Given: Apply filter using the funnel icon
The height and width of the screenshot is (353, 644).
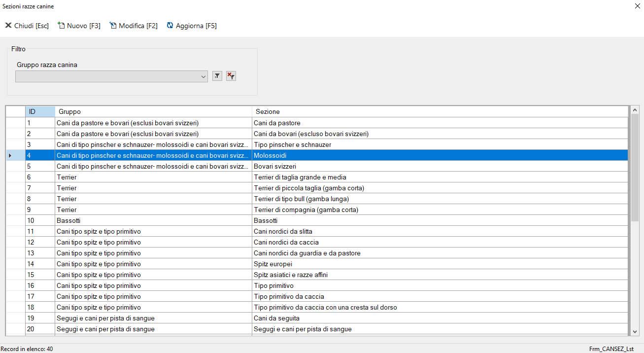Looking at the screenshot, I should coord(217,76).
